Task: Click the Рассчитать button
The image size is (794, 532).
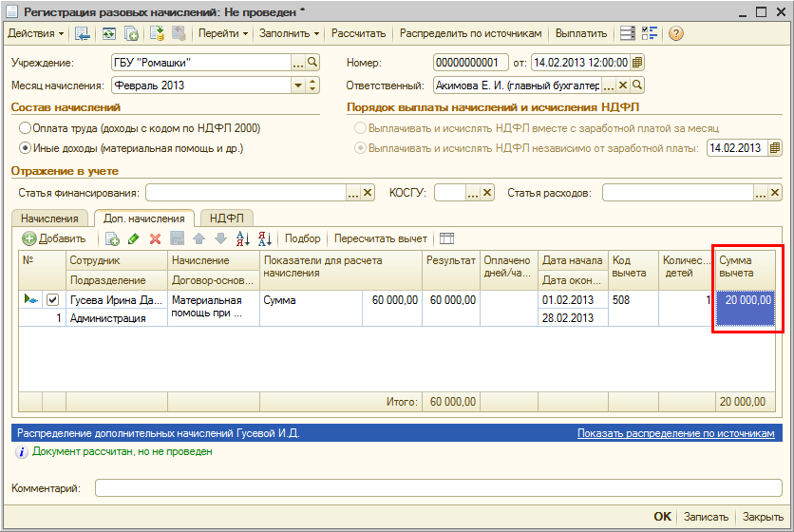Action: (358, 33)
